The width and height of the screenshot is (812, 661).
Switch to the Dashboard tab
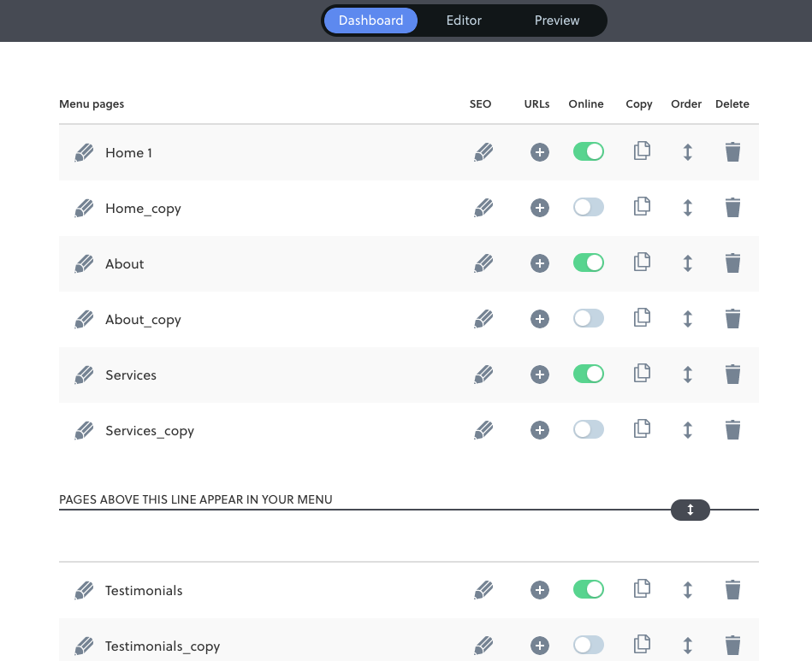tap(370, 21)
